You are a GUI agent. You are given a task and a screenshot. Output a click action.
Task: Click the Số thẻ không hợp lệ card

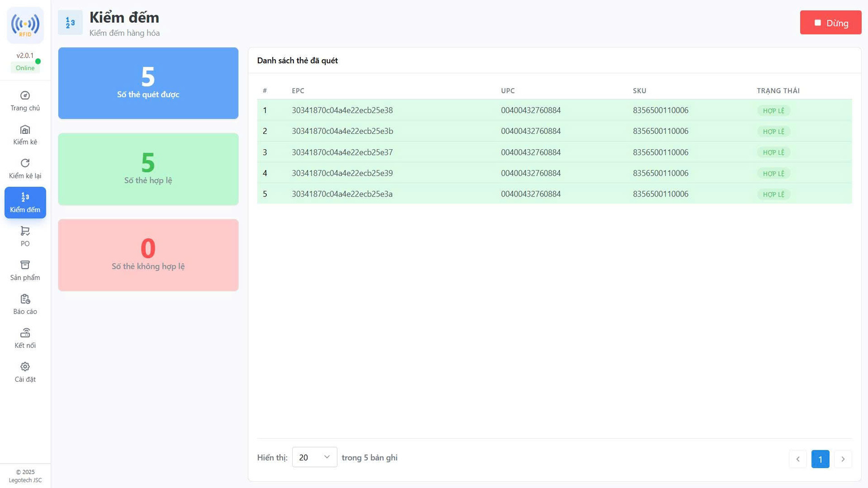pyautogui.click(x=148, y=255)
